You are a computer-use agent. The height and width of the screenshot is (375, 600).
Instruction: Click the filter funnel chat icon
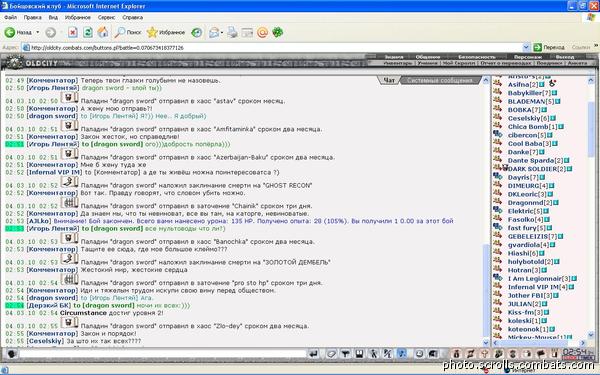tap(345, 354)
